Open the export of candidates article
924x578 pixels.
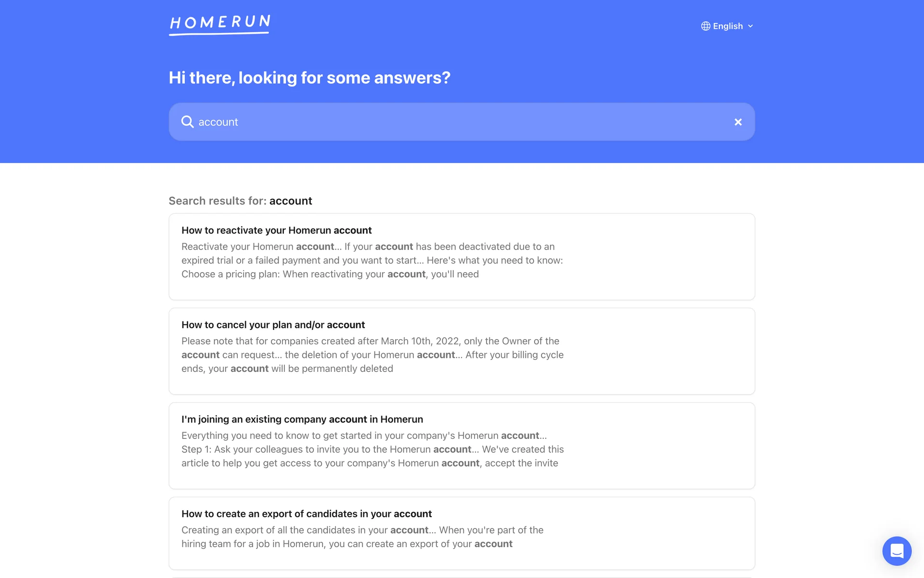[306, 513]
